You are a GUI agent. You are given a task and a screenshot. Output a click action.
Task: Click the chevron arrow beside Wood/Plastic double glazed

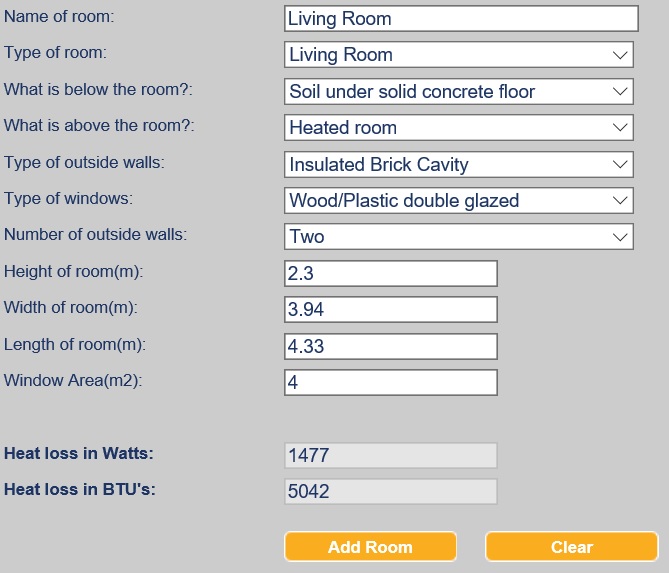pos(619,200)
